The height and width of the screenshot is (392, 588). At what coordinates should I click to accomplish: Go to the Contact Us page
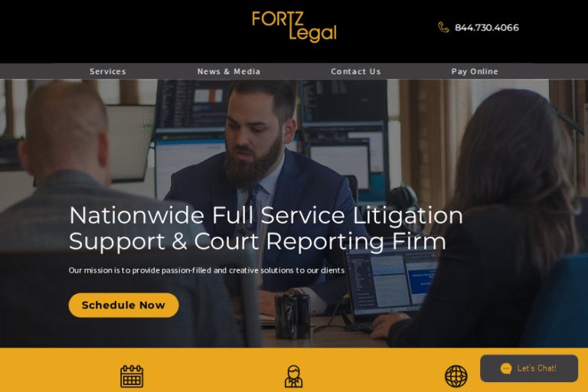click(355, 71)
